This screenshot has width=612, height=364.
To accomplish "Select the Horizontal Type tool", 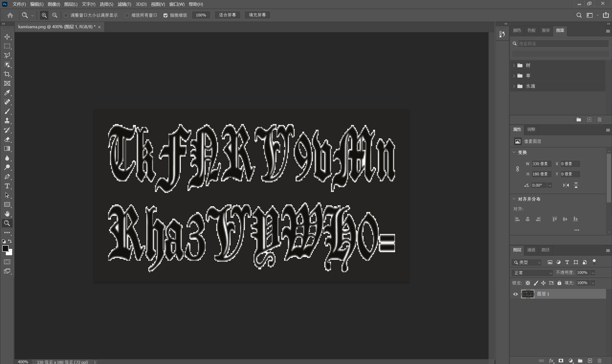I will tap(7, 186).
